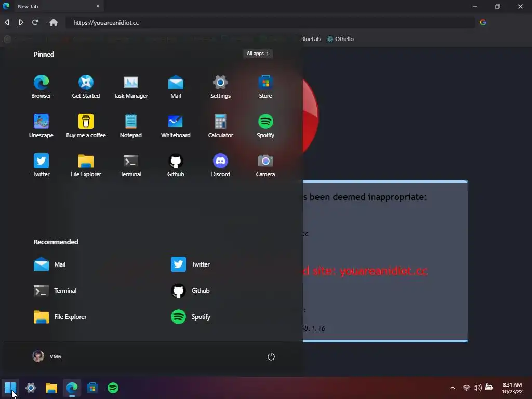
Task: Launch Get Started from pinned apps
Action: (86, 87)
